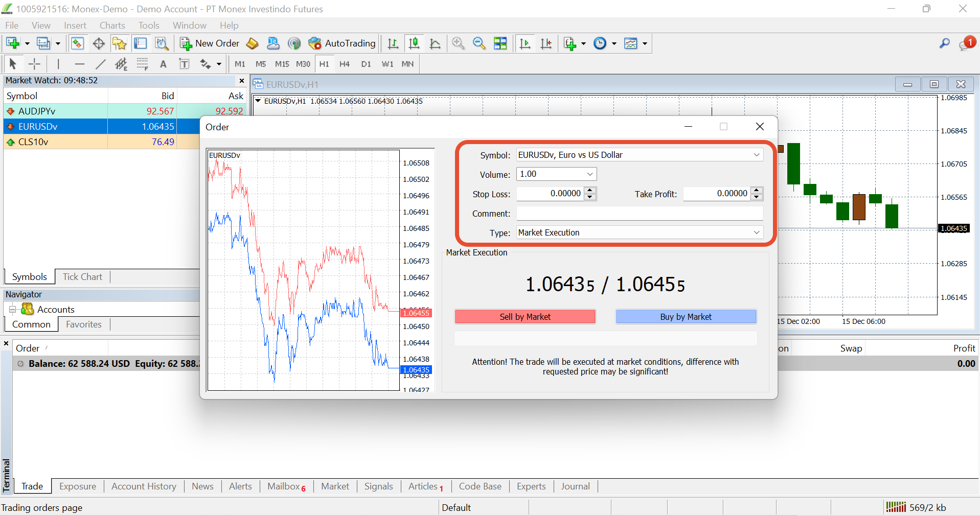Expand the Type Market Execution dropdown

tap(757, 232)
